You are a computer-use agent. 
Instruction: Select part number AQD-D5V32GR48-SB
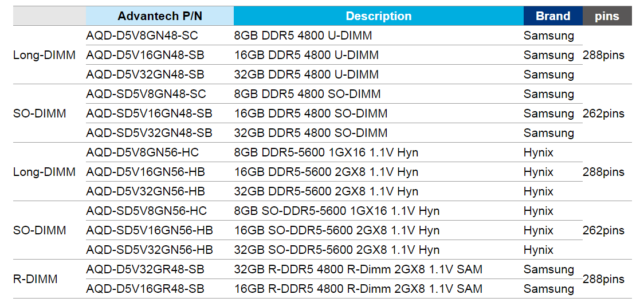click(146, 269)
